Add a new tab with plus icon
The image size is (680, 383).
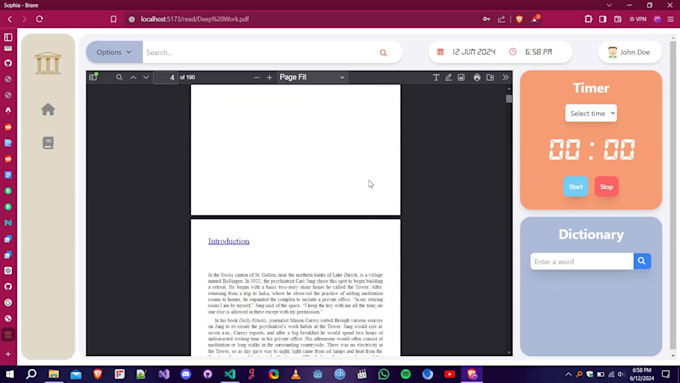pos(8,354)
